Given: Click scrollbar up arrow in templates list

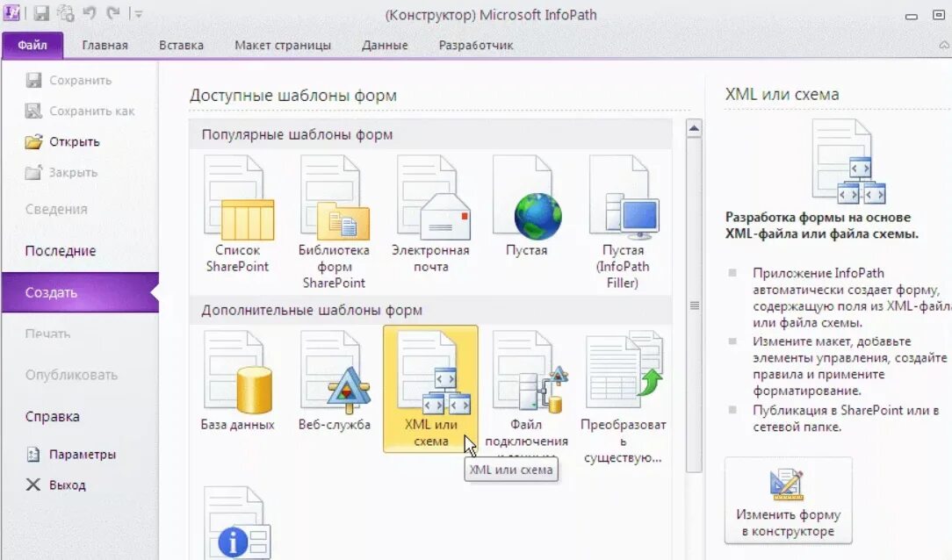Looking at the screenshot, I should 694,129.
